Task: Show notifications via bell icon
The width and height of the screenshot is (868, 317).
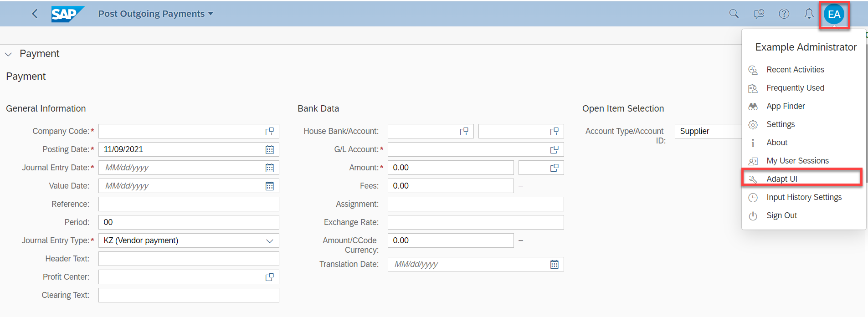Action: coord(809,14)
